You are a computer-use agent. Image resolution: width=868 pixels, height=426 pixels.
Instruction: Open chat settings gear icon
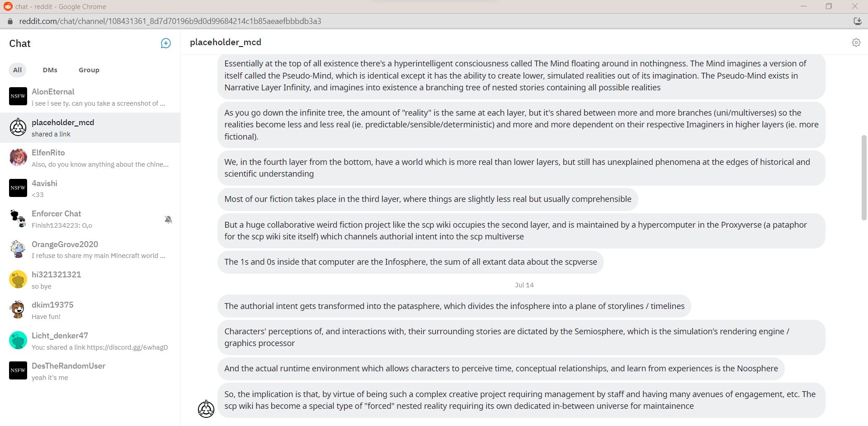click(856, 42)
